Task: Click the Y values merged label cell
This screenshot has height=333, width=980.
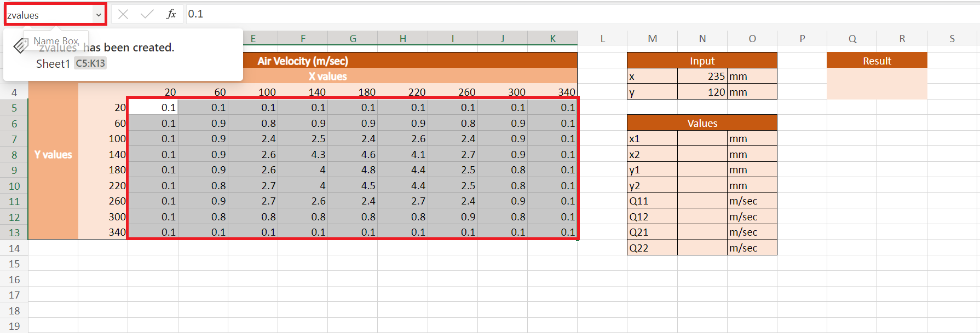Action: click(53, 155)
